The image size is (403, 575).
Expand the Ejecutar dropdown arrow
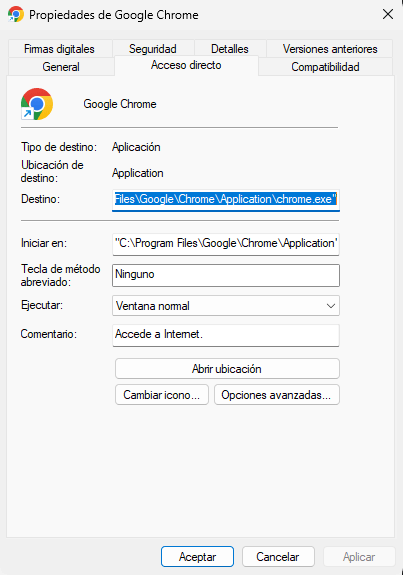pos(331,306)
